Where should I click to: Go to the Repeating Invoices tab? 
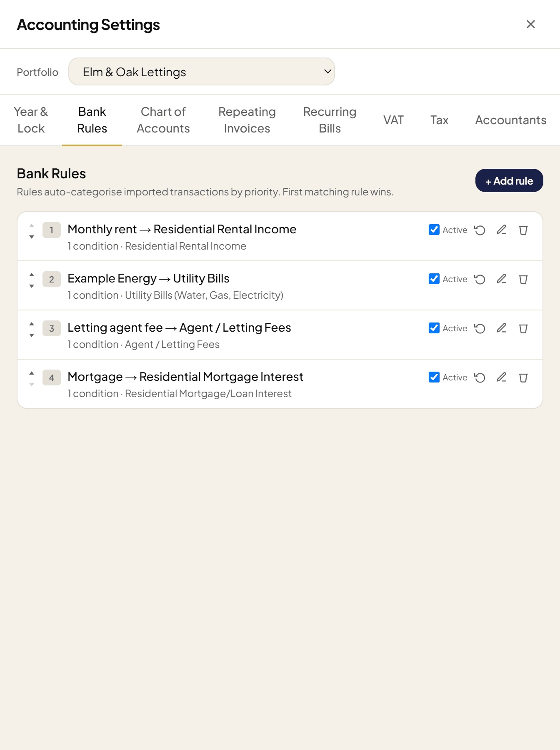247,120
